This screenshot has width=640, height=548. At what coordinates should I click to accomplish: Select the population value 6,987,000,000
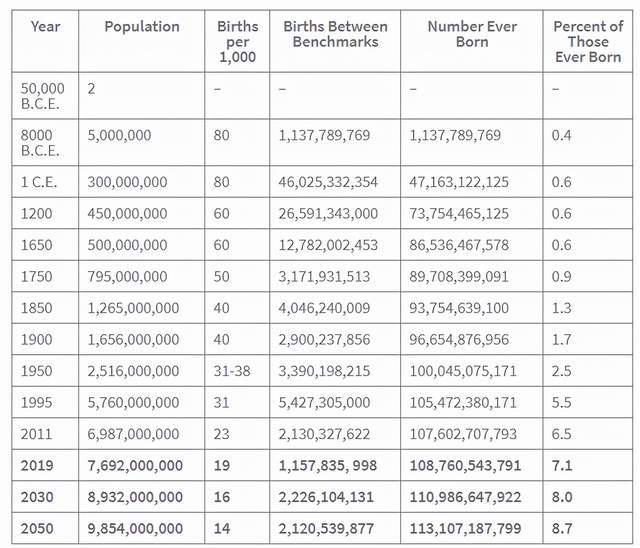134,434
